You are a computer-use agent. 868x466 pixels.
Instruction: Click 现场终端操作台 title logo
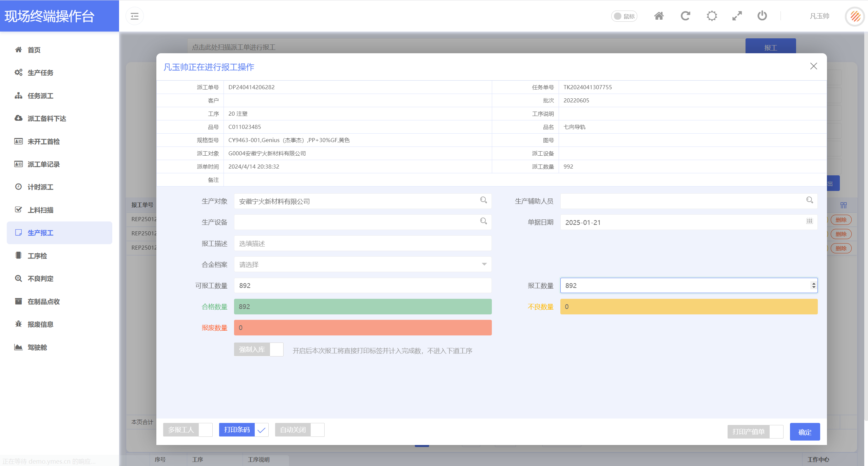[x=50, y=16]
